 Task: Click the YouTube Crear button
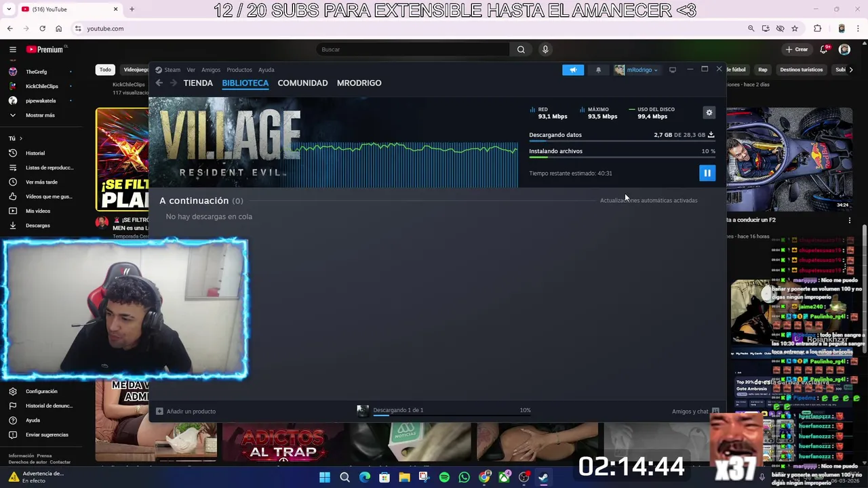(x=797, y=49)
